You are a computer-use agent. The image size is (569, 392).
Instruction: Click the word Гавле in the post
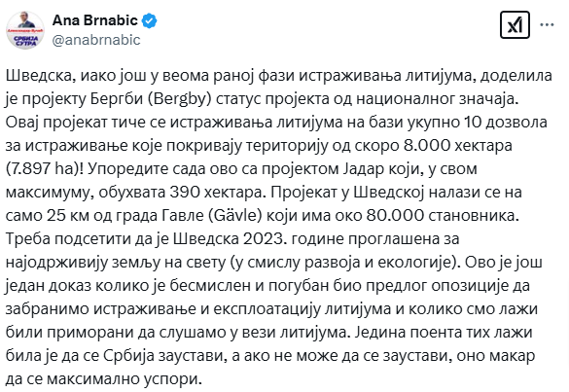pyautogui.click(x=182, y=216)
